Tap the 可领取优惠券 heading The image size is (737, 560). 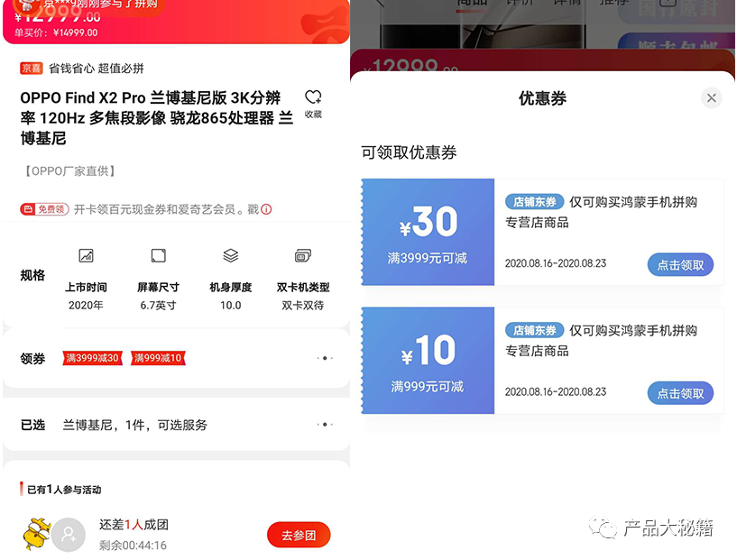(409, 152)
